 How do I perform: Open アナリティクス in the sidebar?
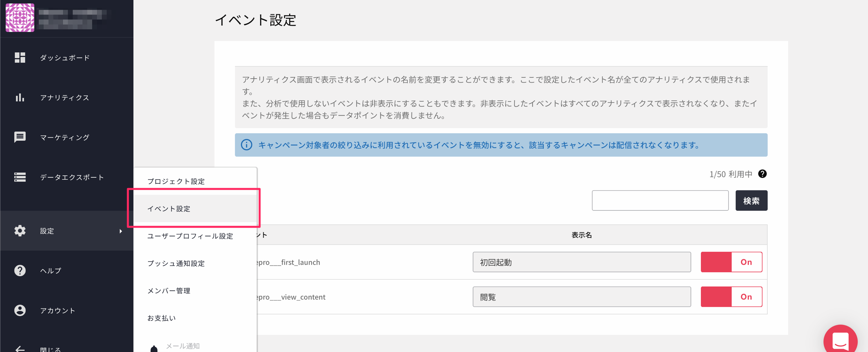(x=67, y=97)
